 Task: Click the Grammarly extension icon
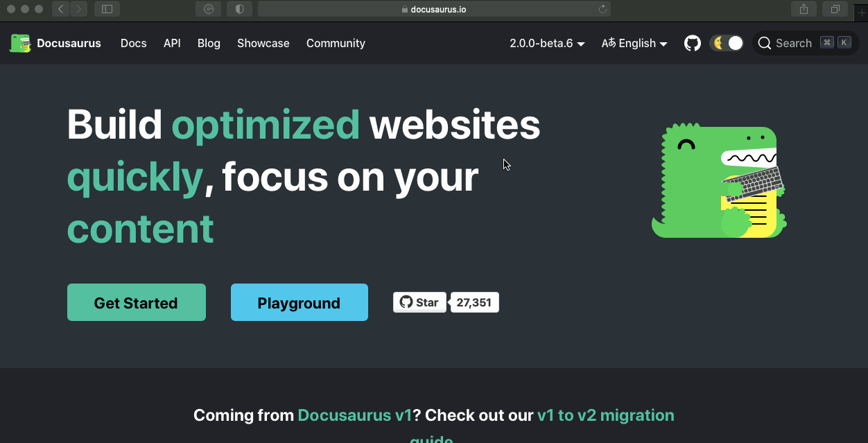pos(208,9)
